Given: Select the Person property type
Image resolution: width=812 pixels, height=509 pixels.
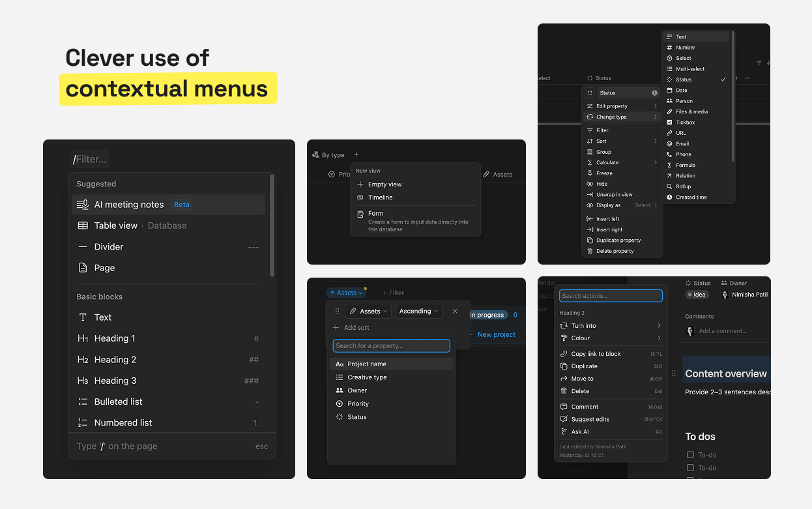Looking at the screenshot, I should tap(695, 101).
